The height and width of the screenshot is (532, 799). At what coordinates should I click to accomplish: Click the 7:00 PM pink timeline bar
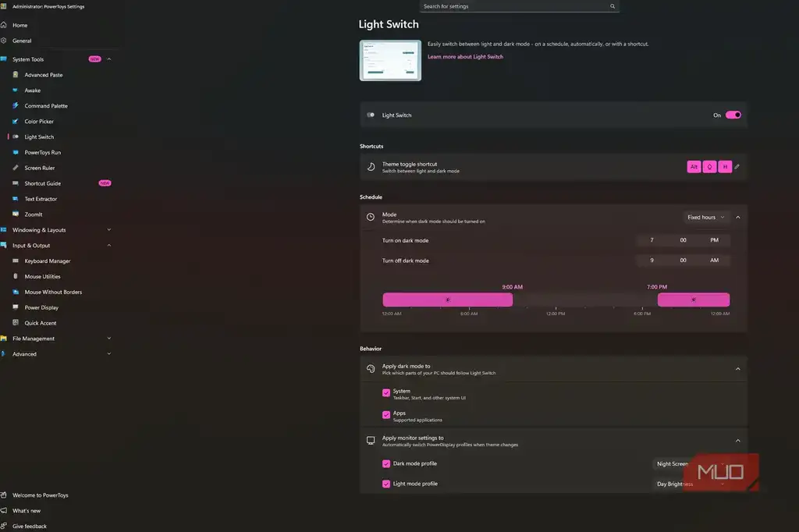[x=694, y=300]
